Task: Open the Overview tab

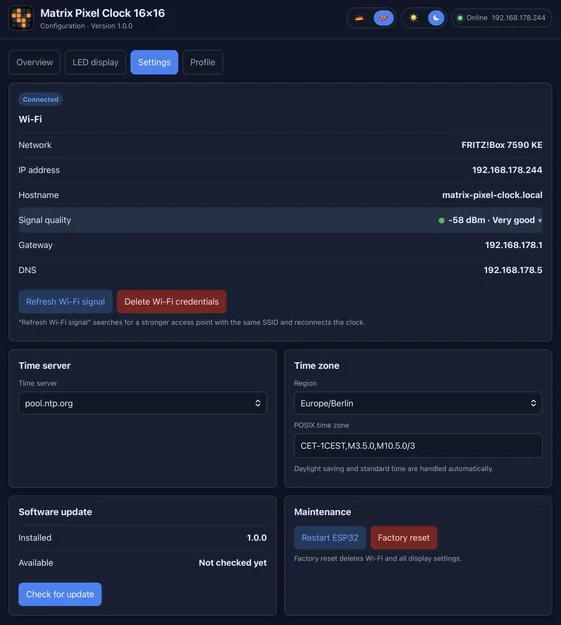Action: coord(35,62)
